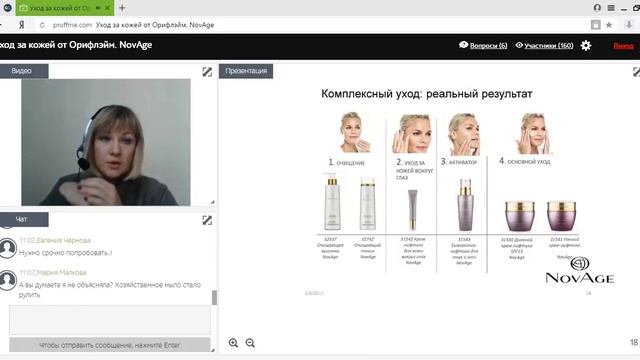This screenshot has height=360, width=640.
Task: Expand the Видео panel to fullscreen
Action: [x=207, y=72]
